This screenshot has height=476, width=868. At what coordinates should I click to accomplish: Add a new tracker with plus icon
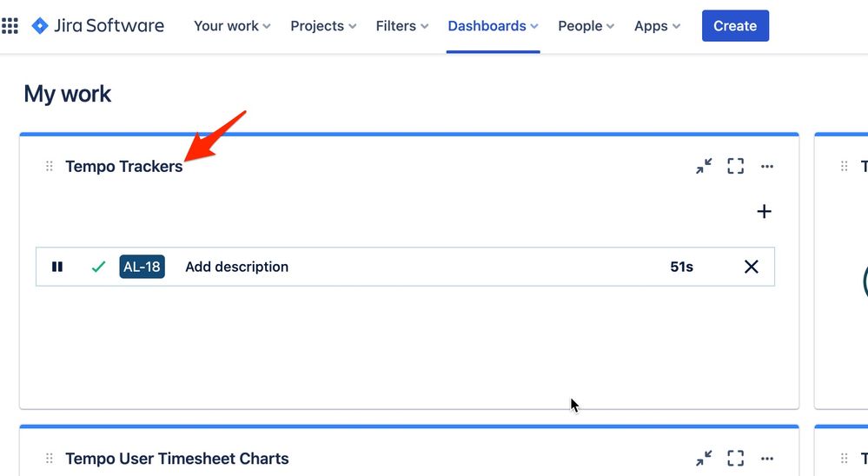pos(764,211)
